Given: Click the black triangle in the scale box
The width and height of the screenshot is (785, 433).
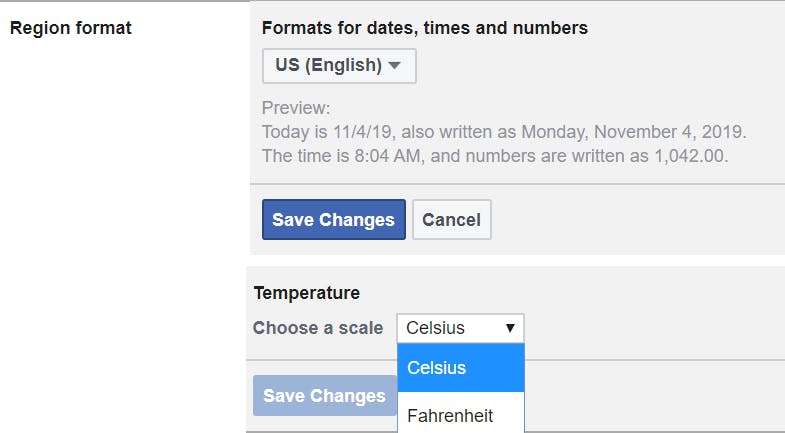Looking at the screenshot, I should [x=510, y=328].
